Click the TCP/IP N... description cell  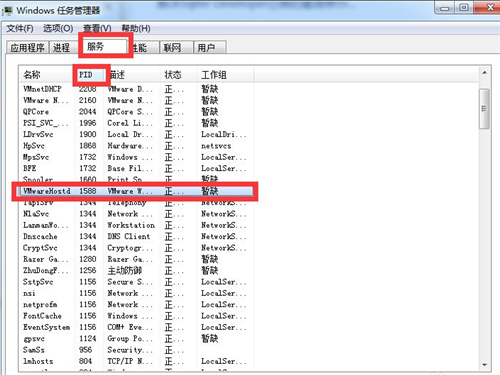click(130, 361)
